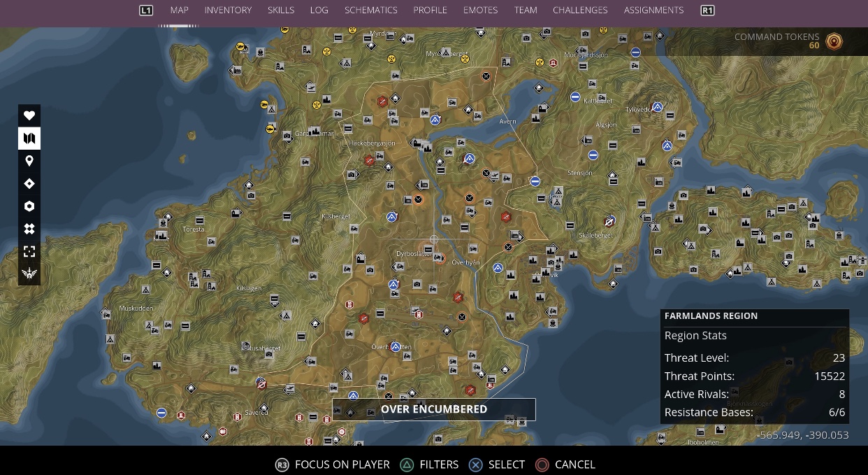
Task: Click the CANCEL prompt
Action: point(565,465)
